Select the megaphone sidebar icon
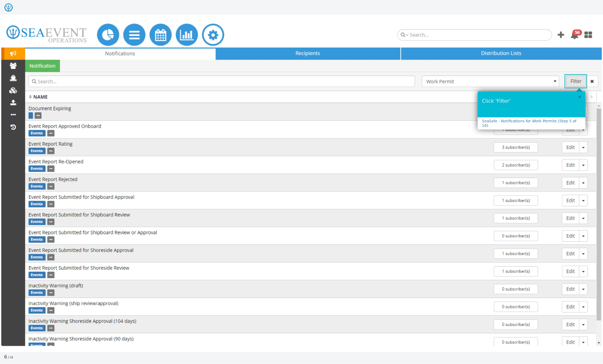The height and width of the screenshot is (364, 603). tap(13, 54)
